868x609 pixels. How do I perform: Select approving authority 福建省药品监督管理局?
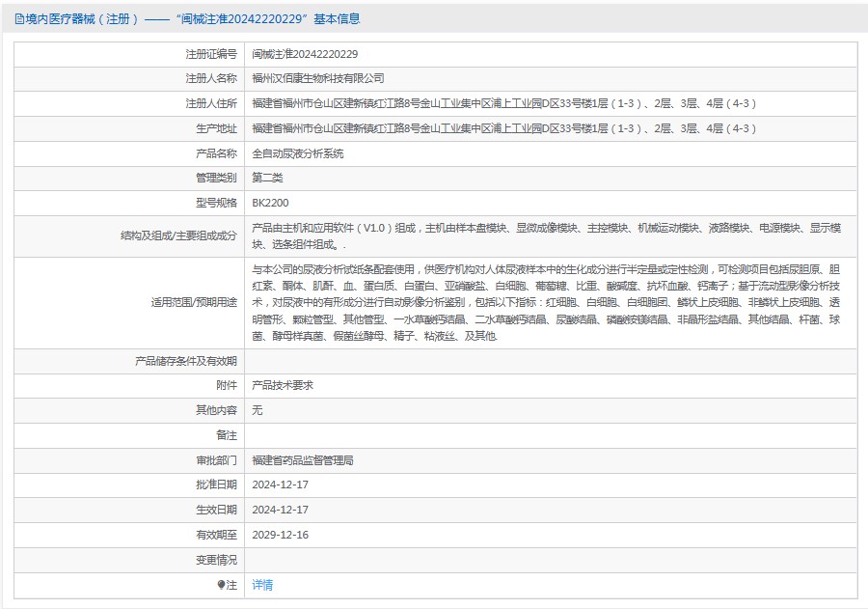(303, 460)
